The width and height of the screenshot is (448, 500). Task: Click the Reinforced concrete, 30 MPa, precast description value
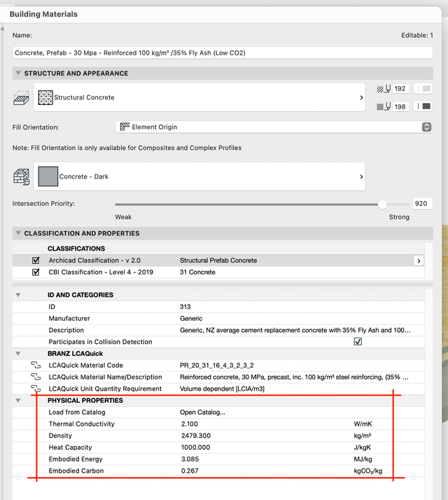pyautogui.click(x=294, y=377)
